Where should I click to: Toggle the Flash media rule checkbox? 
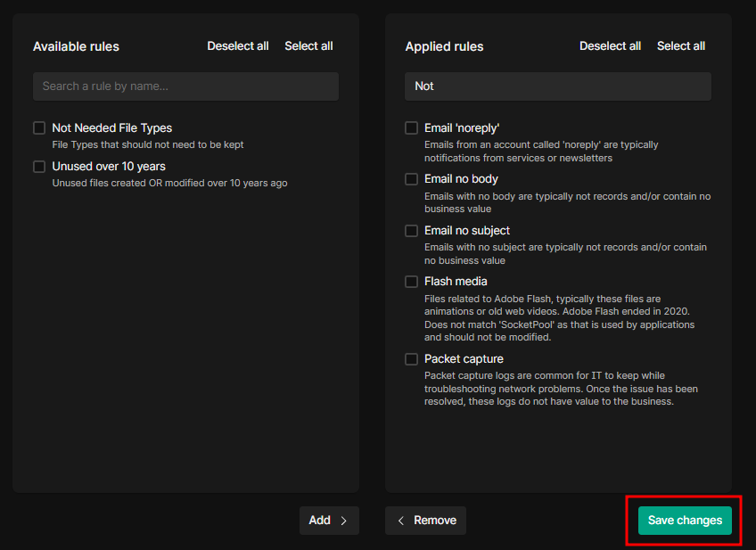tap(411, 282)
